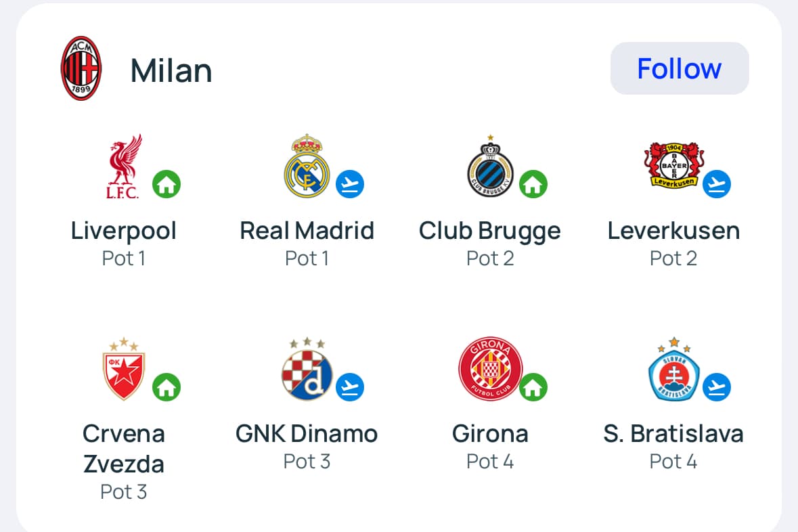Select the away plane icon beside Leverkusen
This screenshot has height=532, width=798.
point(717,184)
